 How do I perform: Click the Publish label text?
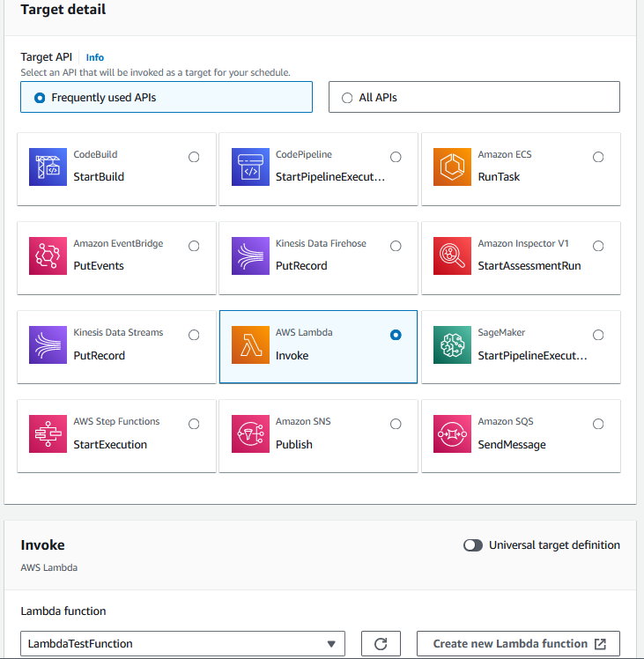[294, 444]
